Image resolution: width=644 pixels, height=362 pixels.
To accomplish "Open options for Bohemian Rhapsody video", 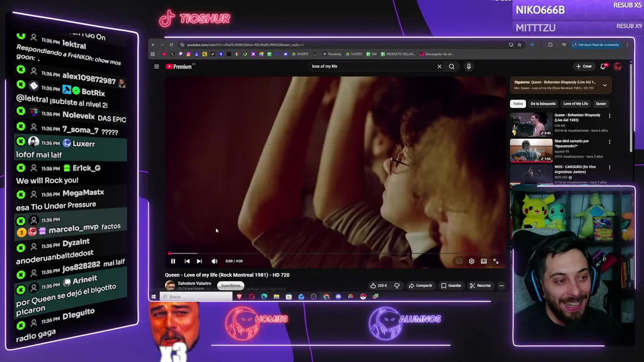I will (609, 116).
